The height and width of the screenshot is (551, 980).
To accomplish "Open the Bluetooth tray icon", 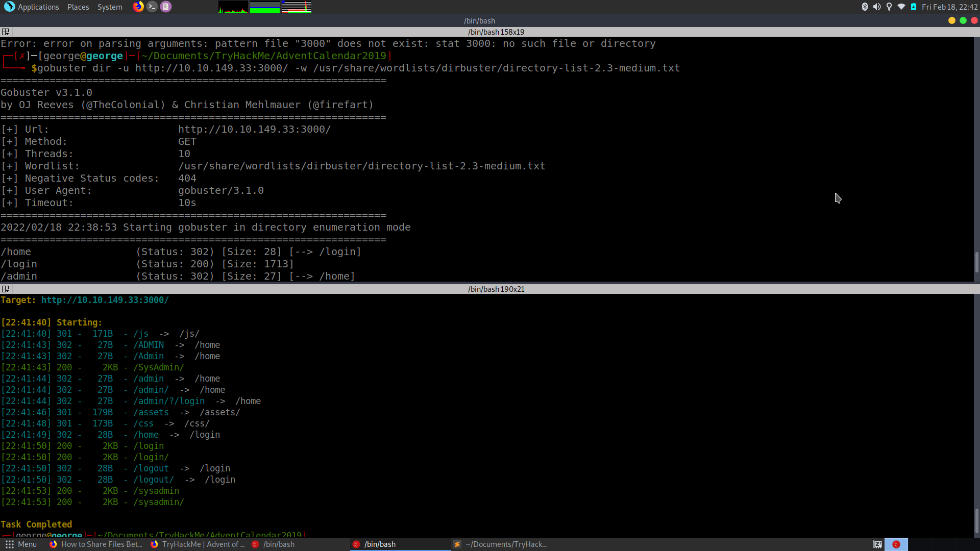I will pos(865,7).
